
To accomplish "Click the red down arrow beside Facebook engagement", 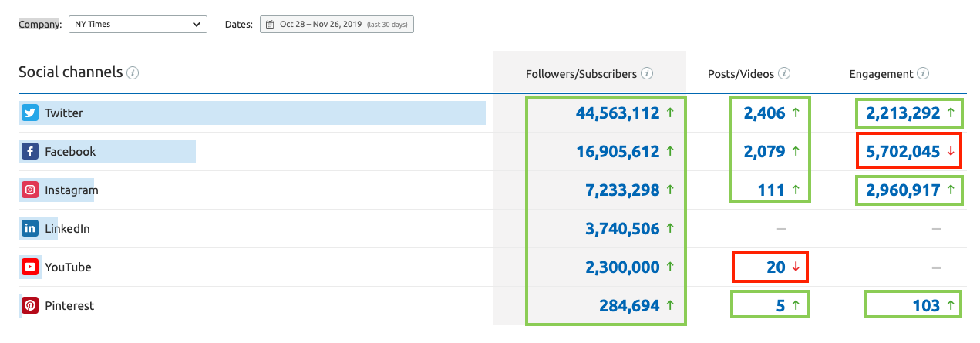I will pyautogui.click(x=951, y=153).
